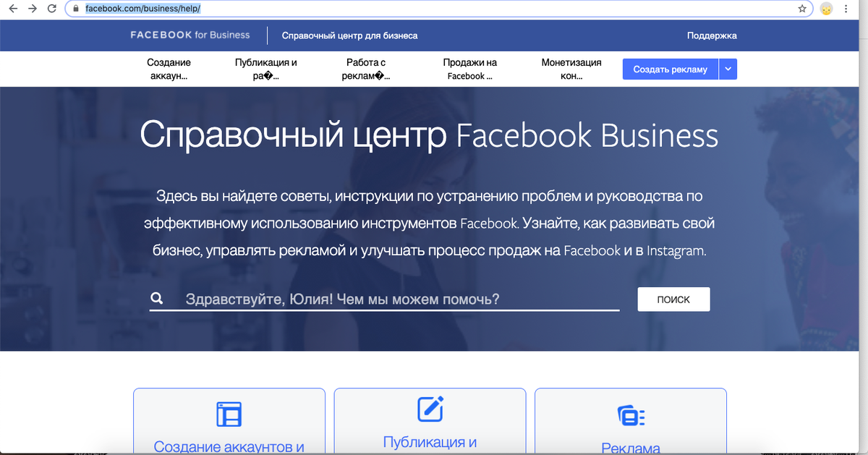This screenshot has width=868, height=455.
Task: Open the Работа с реклам... menu
Action: pyautogui.click(x=366, y=69)
